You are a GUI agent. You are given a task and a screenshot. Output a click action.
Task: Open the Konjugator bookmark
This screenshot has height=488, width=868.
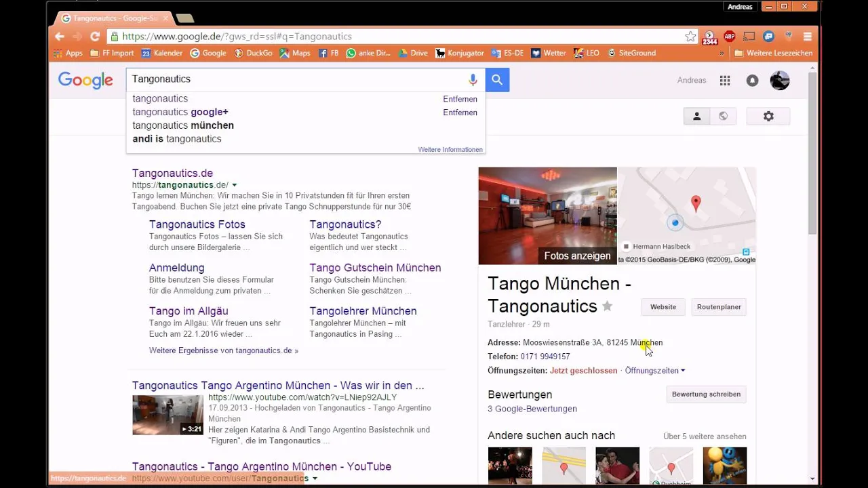pyautogui.click(x=460, y=53)
